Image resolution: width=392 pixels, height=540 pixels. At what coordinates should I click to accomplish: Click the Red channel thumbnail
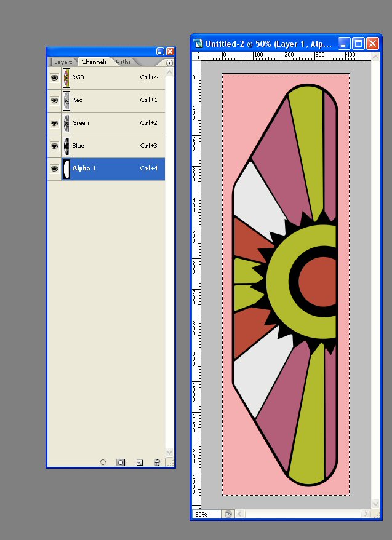click(x=66, y=101)
